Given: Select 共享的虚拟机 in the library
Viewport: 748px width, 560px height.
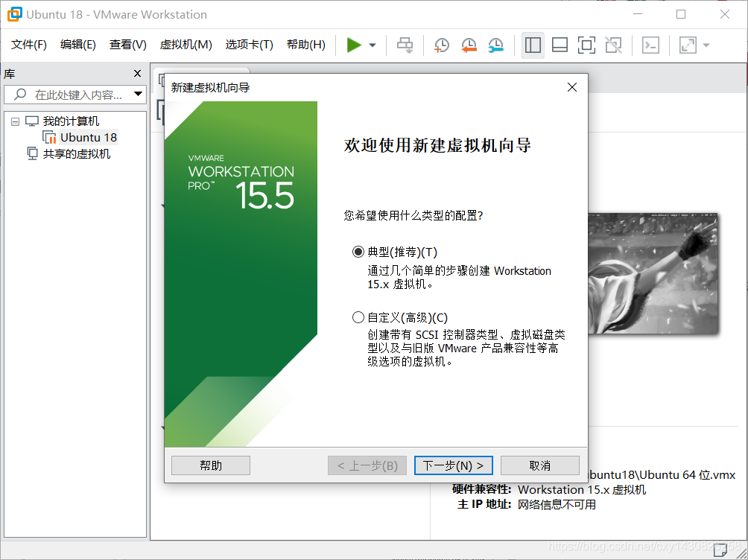Looking at the screenshot, I should [77, 153].
